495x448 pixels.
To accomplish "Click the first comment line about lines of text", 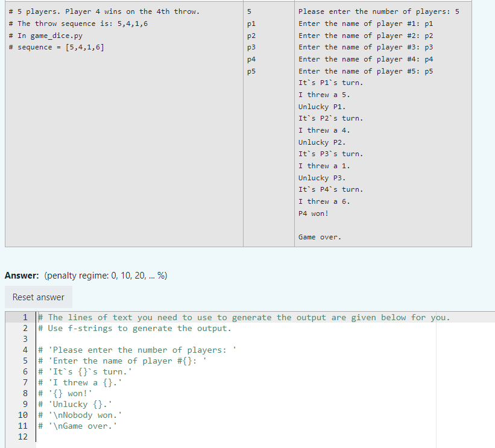I will click(244, 317).
